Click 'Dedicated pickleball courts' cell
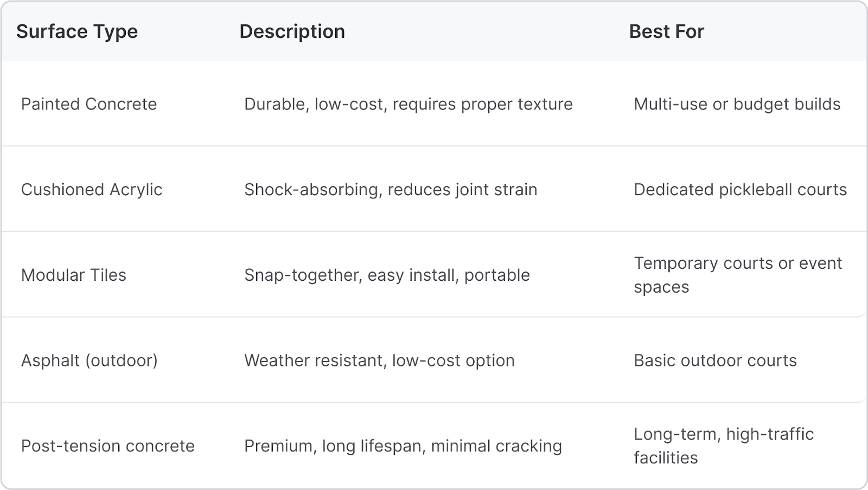Image resolution: width=868 pixels, height=490 pixels. point(741,190)
